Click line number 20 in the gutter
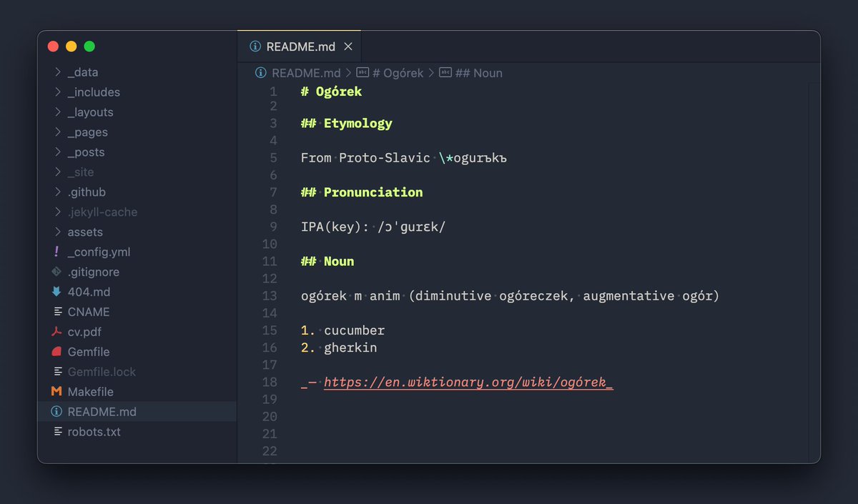The width and height of the screenshot is (858, 504). (270, 417)
